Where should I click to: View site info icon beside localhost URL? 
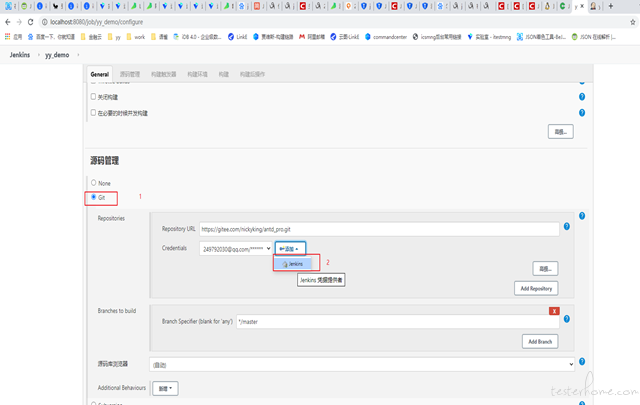point(44,22)
